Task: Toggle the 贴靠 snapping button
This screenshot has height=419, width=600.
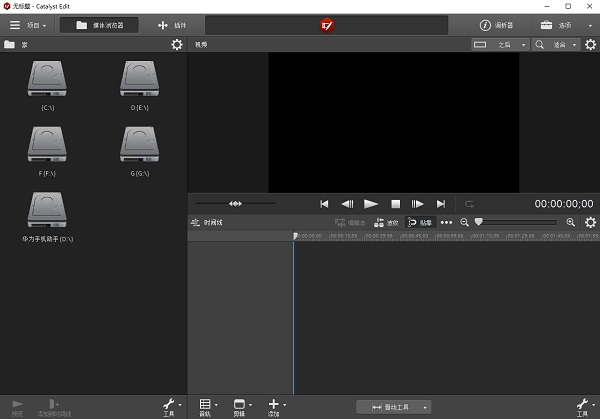Action: (419, 222)
